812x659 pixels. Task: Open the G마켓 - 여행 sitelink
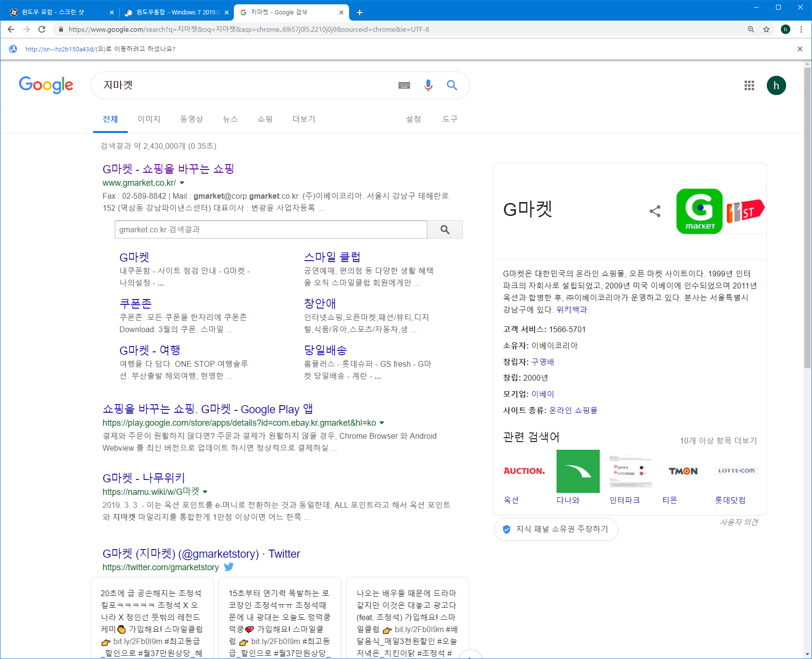tap(150, 350)
